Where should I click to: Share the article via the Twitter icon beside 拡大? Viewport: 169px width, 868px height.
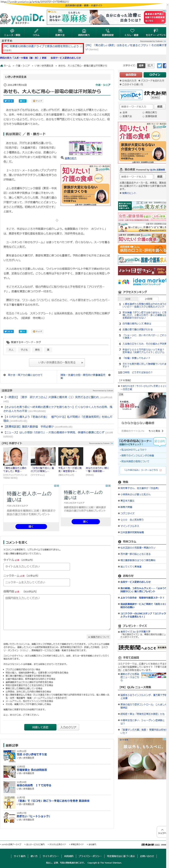click(x=159, y=66)
